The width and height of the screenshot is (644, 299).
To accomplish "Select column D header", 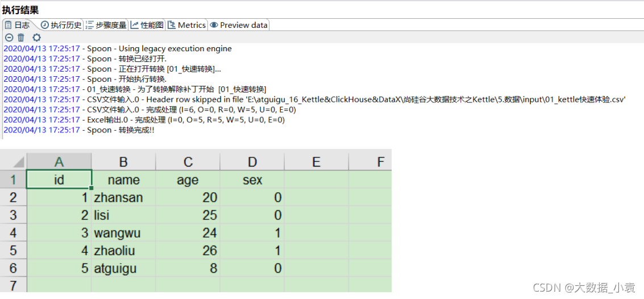I will pos(252,162).
